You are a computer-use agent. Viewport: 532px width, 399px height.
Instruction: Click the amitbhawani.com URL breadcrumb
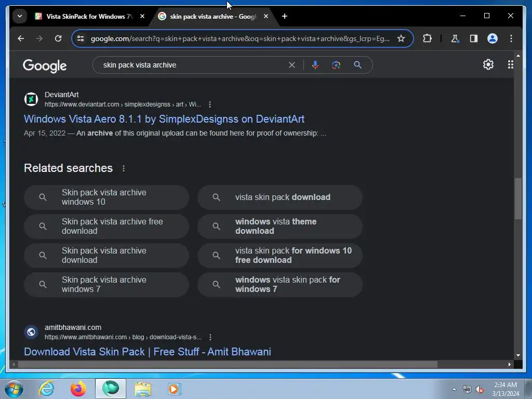[x=123, y=337]
